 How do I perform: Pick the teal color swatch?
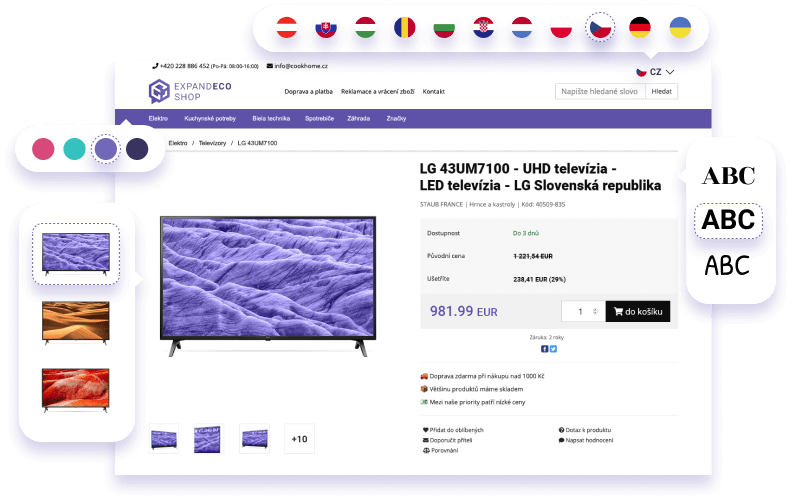[74, 149]
